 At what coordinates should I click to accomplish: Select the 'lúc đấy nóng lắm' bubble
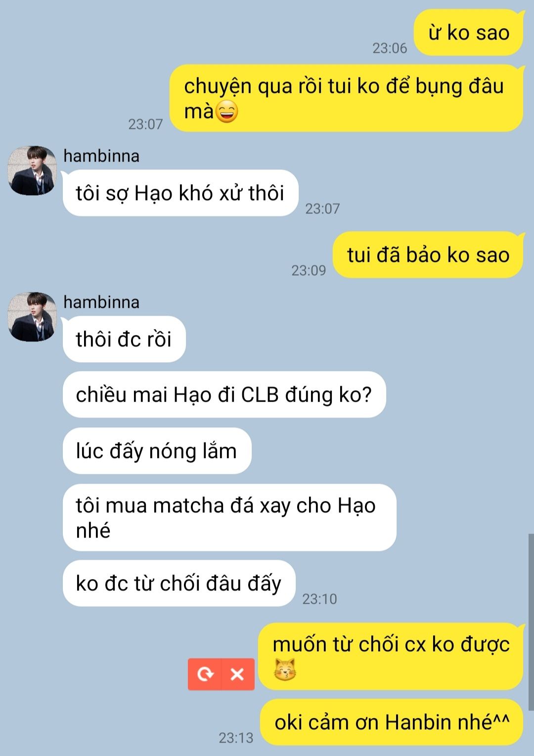(x=157, y=451)
